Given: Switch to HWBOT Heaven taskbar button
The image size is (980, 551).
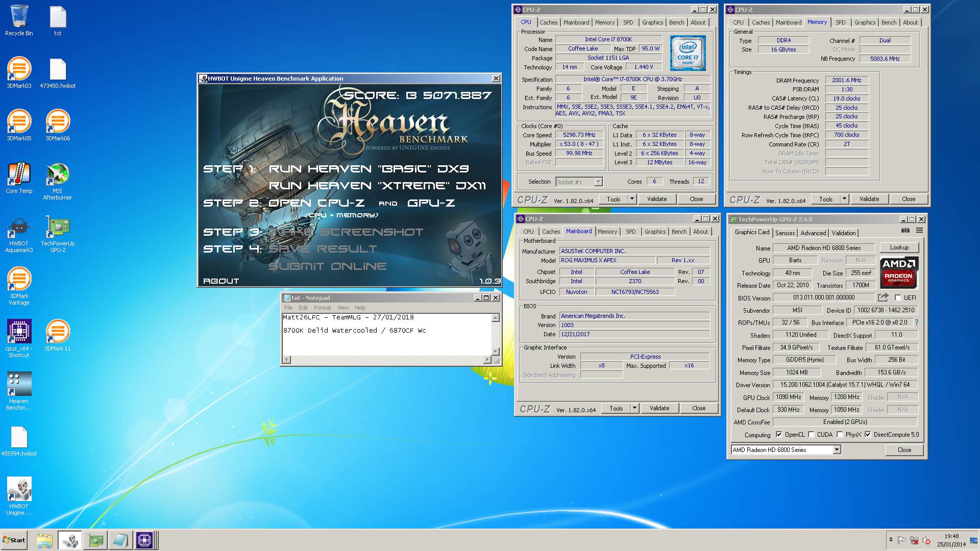Looking at the screenshot, I should click(69, 540).
